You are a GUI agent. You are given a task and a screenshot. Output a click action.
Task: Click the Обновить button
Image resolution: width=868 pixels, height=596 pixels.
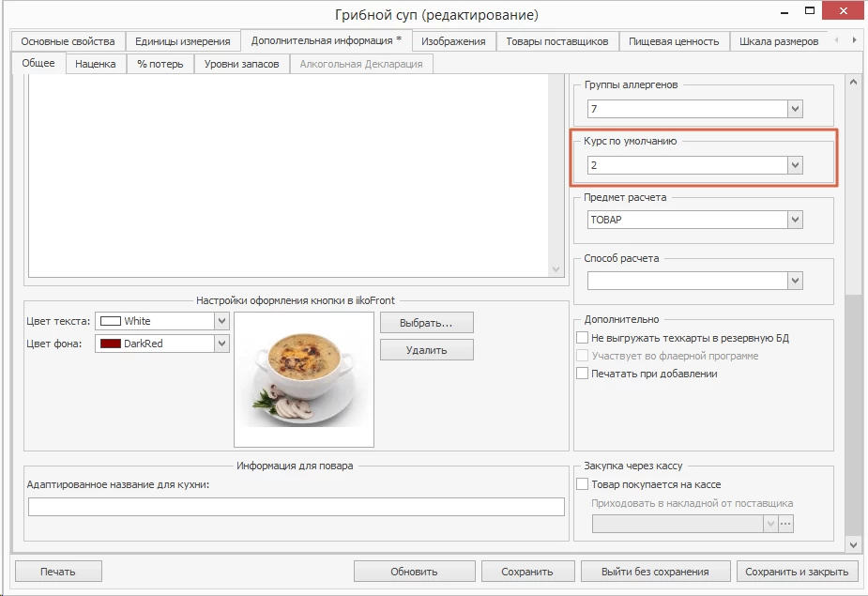click(x=415, y=571)
